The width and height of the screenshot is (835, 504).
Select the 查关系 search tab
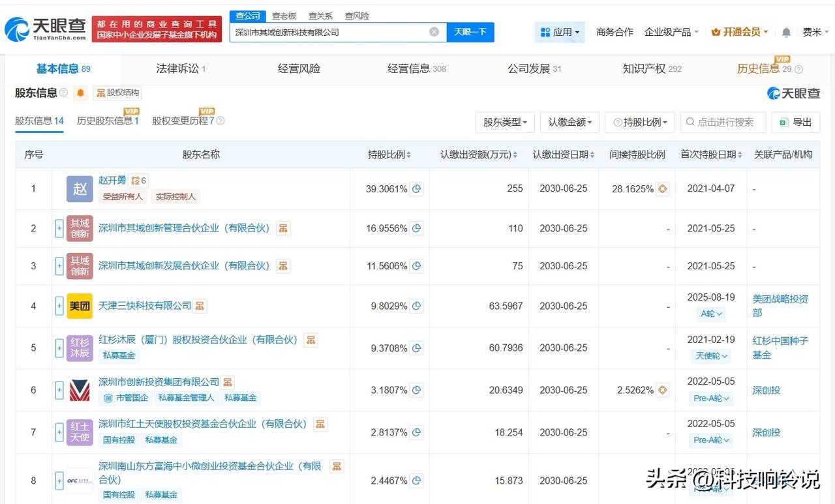click(x=320, y=16)
